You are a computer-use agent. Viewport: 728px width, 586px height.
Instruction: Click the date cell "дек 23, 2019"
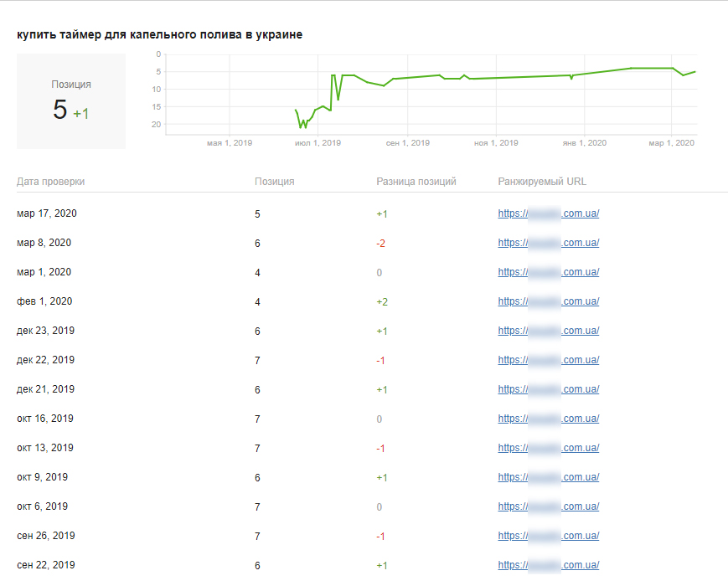pos(45,331)
